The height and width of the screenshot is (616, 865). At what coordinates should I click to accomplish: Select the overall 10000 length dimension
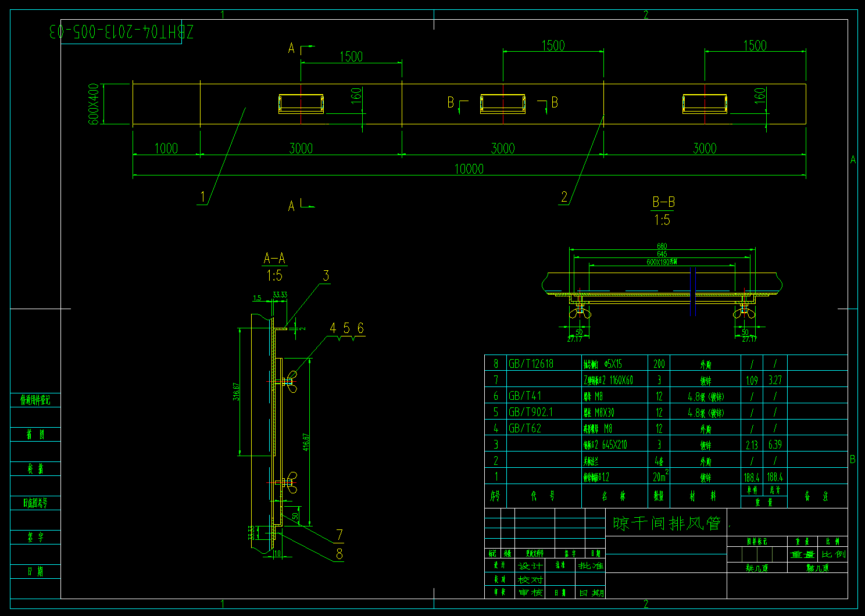469,169
